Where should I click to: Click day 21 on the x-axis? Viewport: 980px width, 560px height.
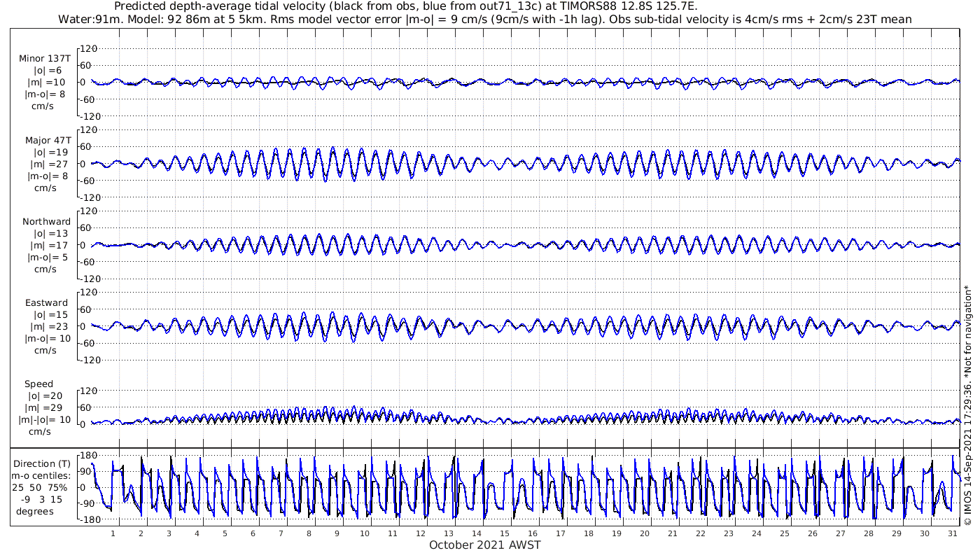[x=673, y=533]
